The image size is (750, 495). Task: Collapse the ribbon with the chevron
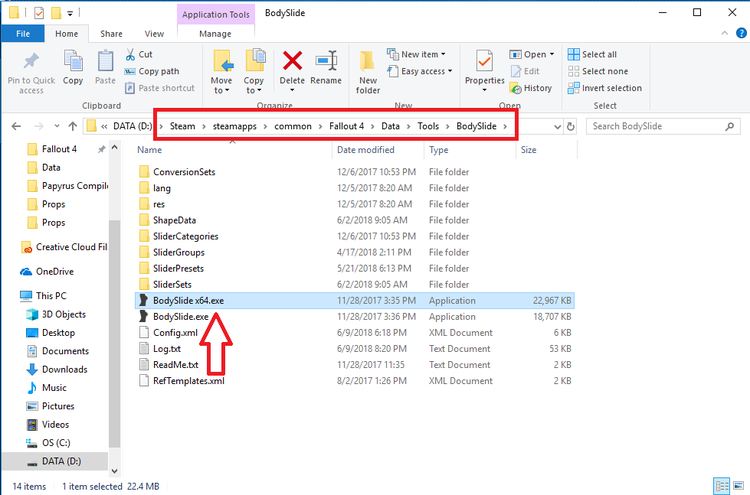point(725,33)
